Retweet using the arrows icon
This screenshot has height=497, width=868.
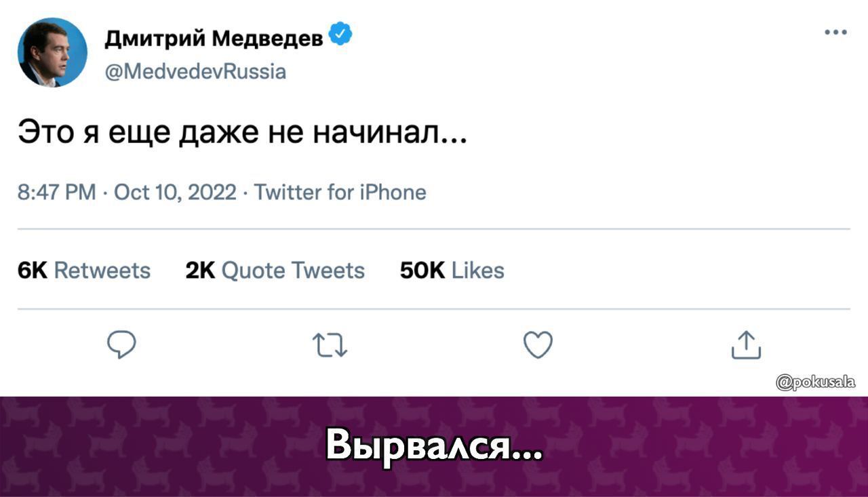(330, 346)
